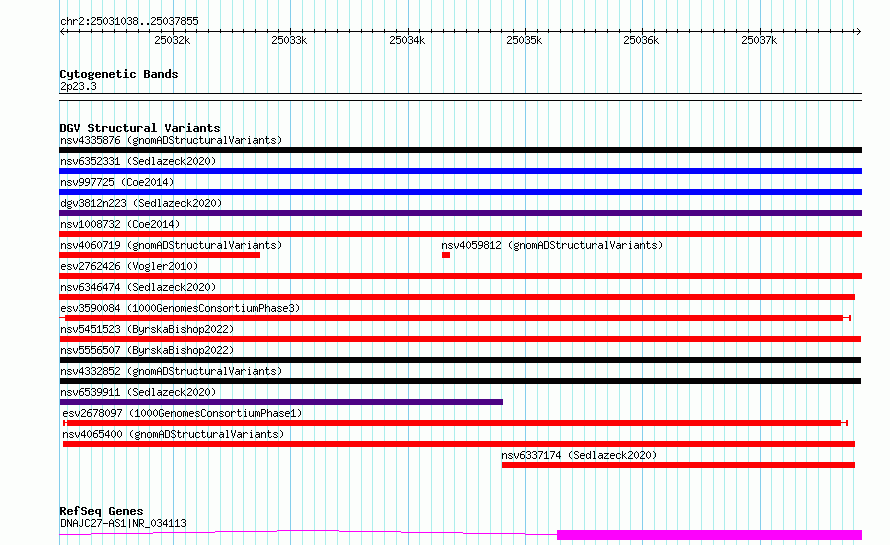This screenshot has height=545, width=890.
Task: Open the esv2678097 1000GenomesConsortiumPhase1 label
Action: (182, 413)
